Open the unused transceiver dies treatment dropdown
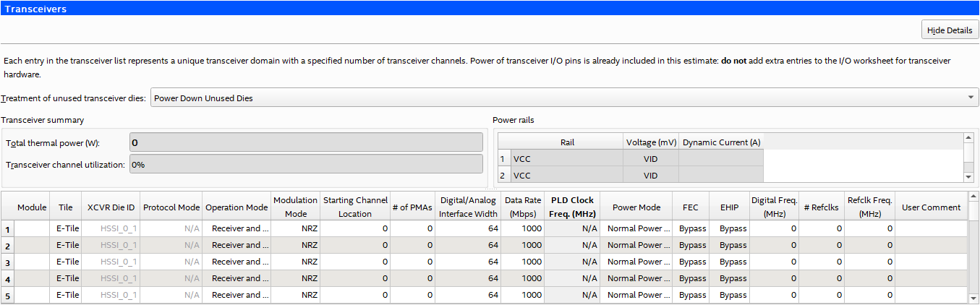This screenshot has height=305, width=980. pyautogui.click(x=564, y=98)
